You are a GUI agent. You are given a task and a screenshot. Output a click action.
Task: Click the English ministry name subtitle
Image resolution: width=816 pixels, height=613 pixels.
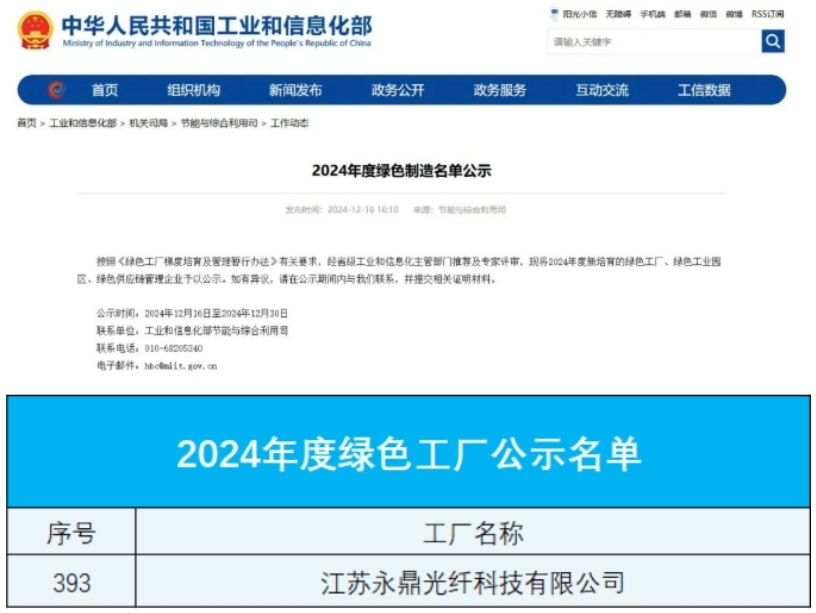pos(217,43)
